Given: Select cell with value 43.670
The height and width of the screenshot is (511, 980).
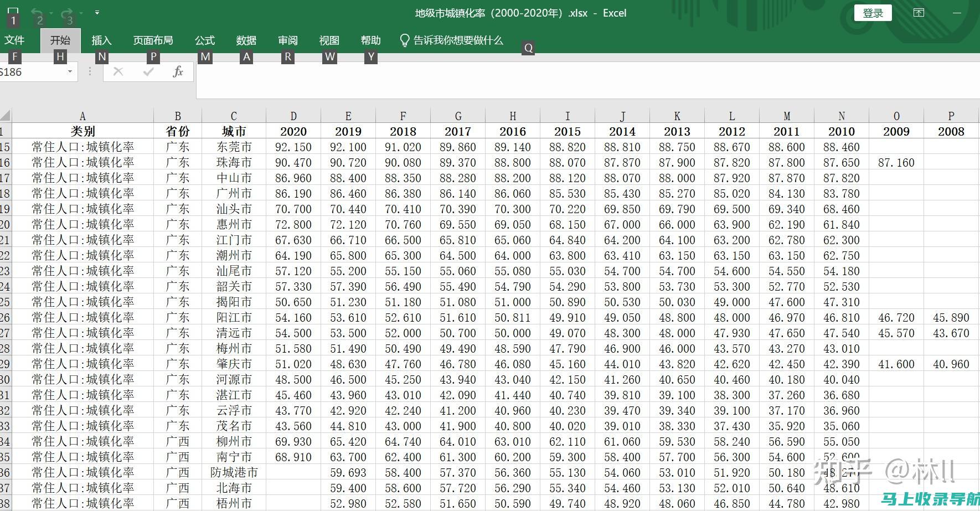Looking at the screenshot, I should (951, 333).
